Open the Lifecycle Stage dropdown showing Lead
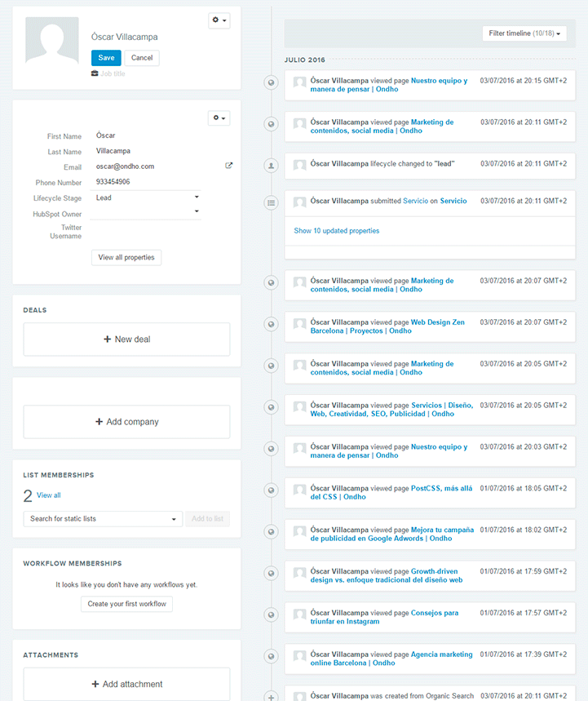The image size is (588, 701). click(x=146, y=197)
